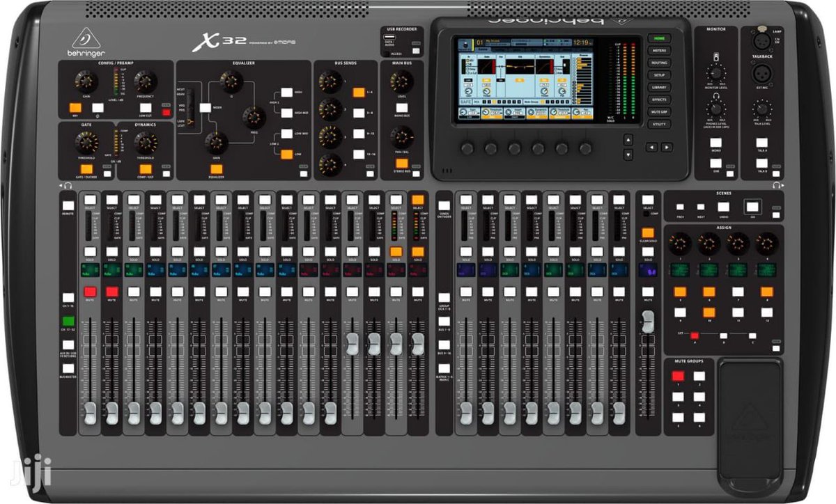
Task: Tap the up arrow navigation button
Action: [628, 139]
